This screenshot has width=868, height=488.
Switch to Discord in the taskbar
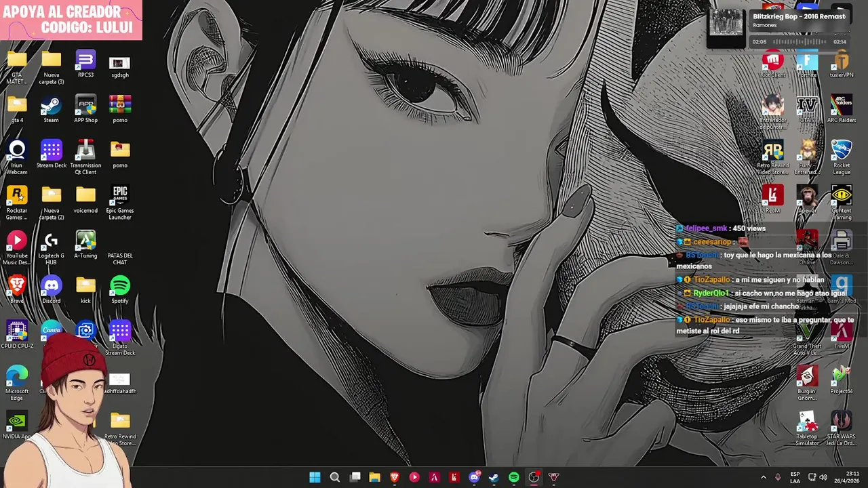[x=474, y=477]
